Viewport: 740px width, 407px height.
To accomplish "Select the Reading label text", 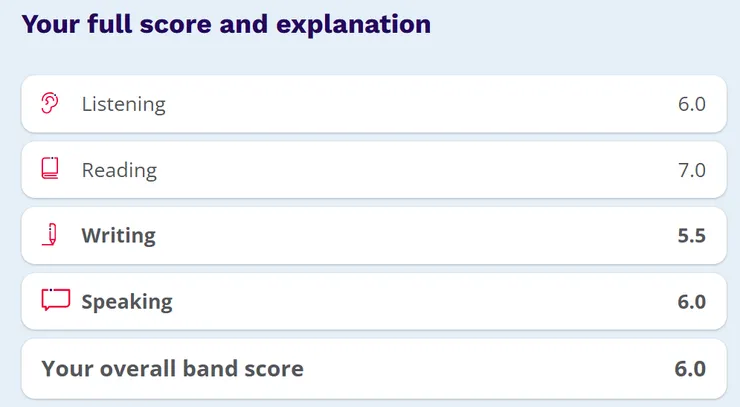I will [119, 170].
